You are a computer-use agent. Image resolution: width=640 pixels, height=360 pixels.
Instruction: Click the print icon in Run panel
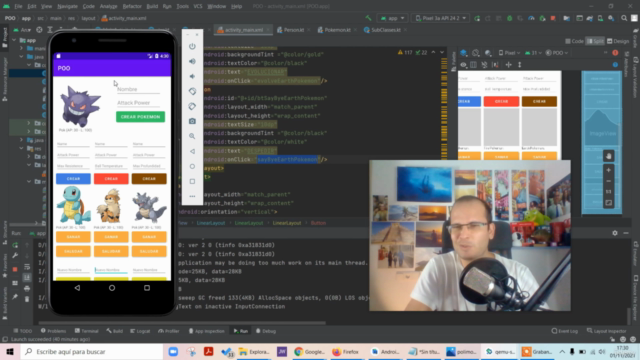27,289
